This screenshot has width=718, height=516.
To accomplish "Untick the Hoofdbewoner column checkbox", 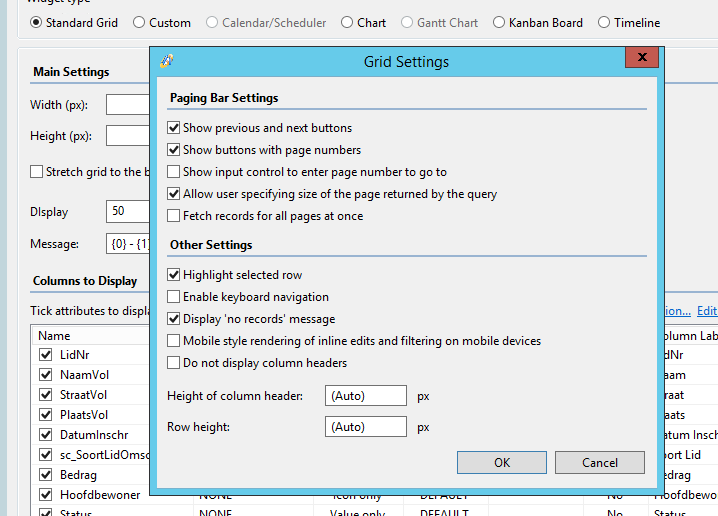I will [x=46, y=495].
